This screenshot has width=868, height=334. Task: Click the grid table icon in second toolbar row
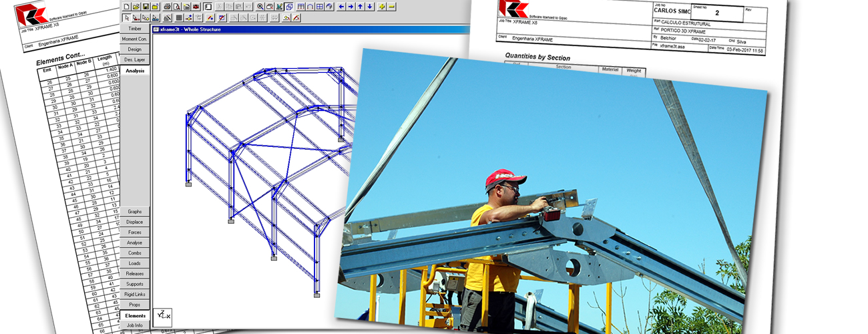(179, 18)
